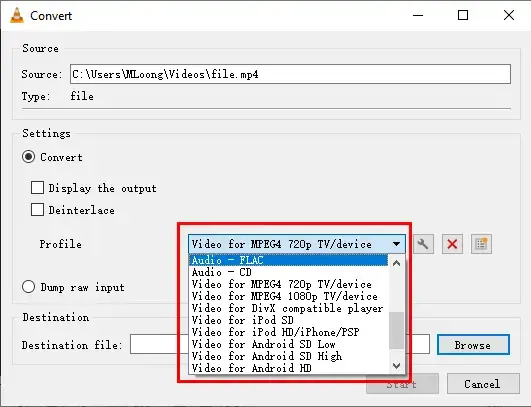Choose Video for Android SD High

288,356
